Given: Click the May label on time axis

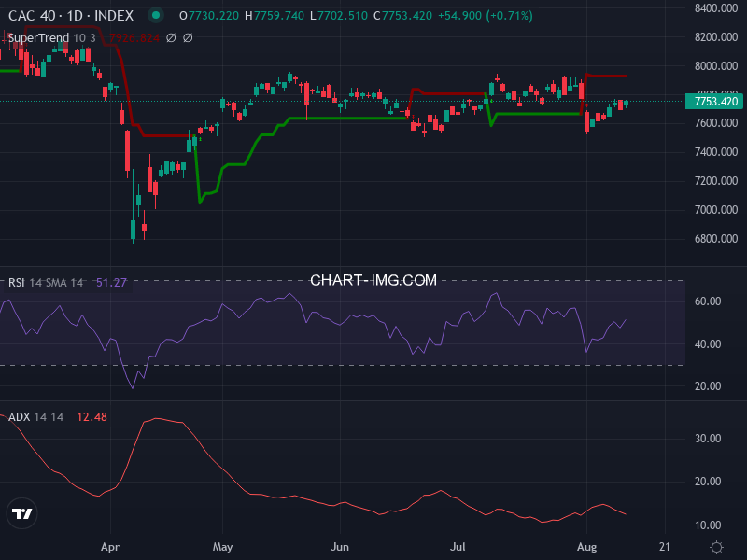Looking at the screenshot, I should (222, 547).
